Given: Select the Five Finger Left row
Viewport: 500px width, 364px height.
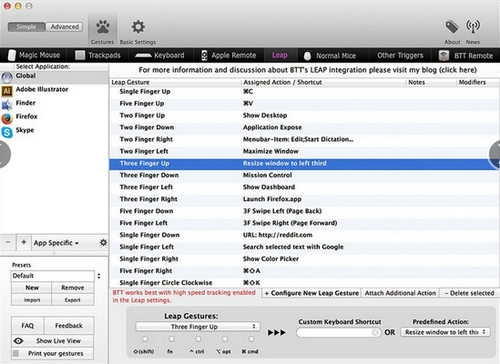Looking at the screenshot, I should (x=304, y=223).
